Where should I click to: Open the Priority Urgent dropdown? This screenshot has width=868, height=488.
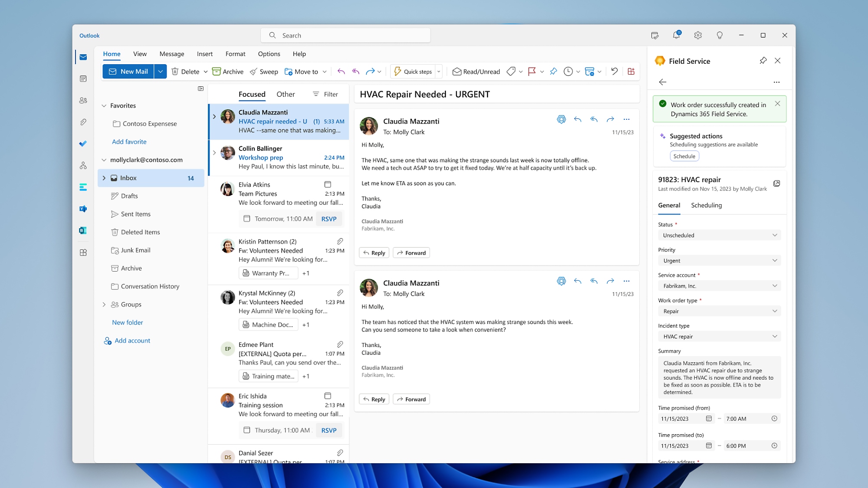tap(719, 260)
